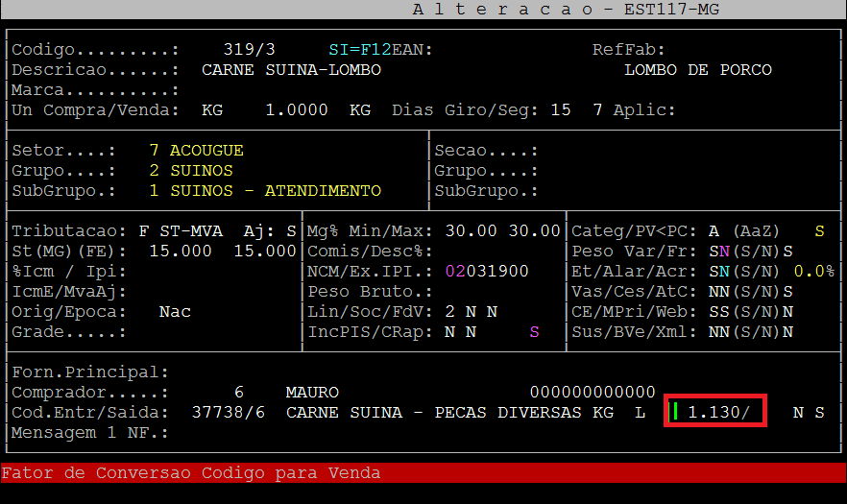Image resolution: width=847 pixels, height=504 pixels.
Task: Click the LOMBO DE PORCO short description
Action: (x=697, y=70)
